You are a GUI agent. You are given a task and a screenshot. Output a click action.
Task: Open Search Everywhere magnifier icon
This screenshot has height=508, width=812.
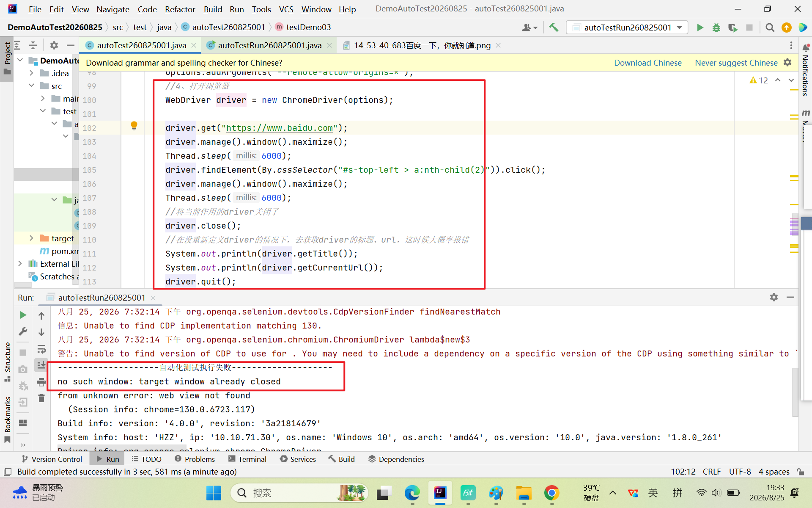click(770, 28)
